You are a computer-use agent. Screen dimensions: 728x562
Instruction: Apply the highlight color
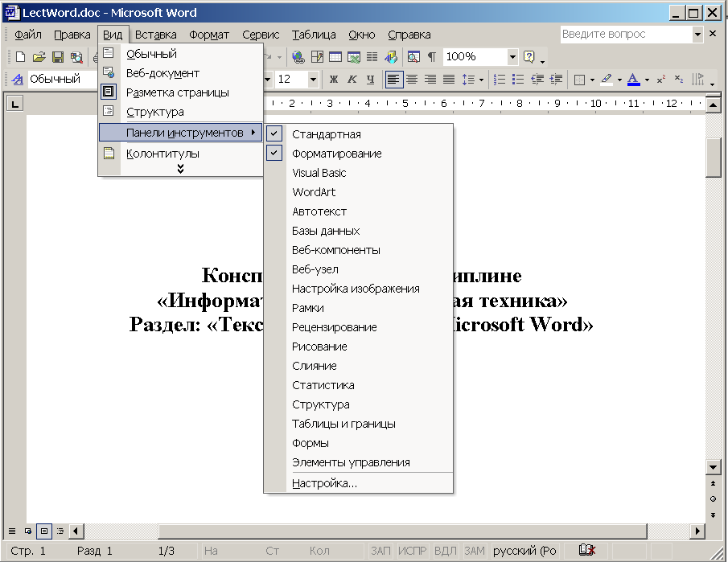[x=607, y=80]
